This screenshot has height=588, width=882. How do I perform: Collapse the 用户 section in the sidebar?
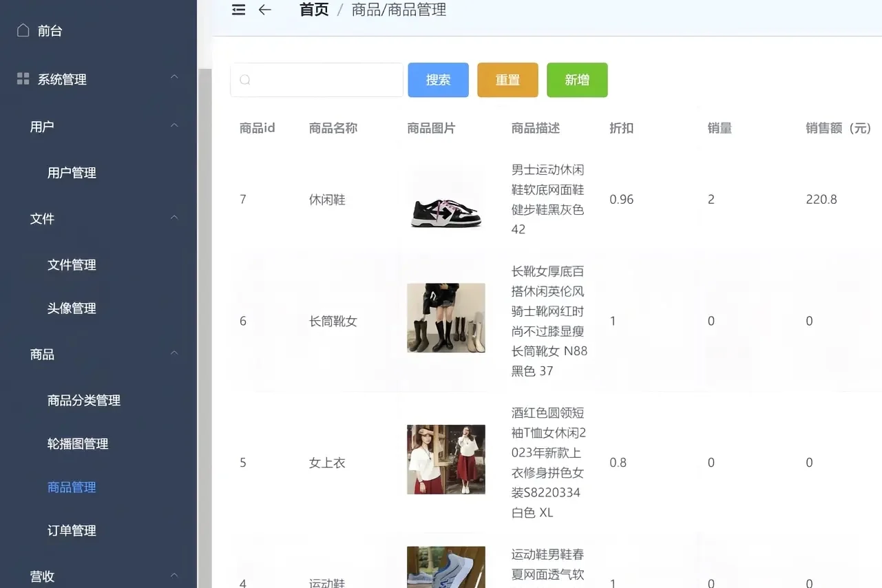pyautogui.click(x=174, y=124)
